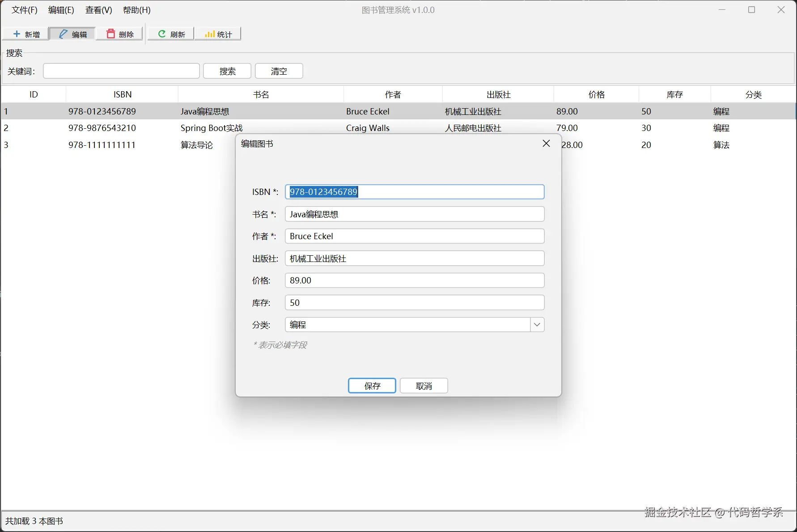Viewport: 797px width, 532px height.
Task: Click the 删除 trash delete icon
Action: pos(111,34)
